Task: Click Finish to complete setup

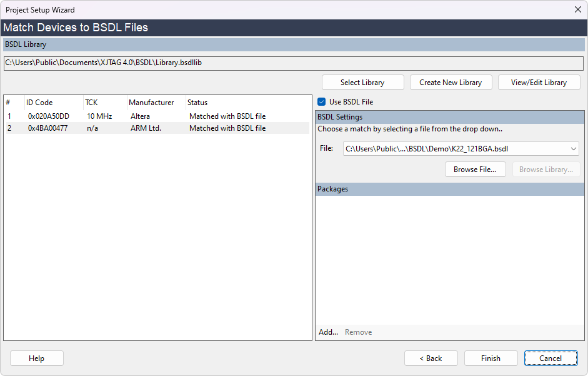Action: pos(491,358)
